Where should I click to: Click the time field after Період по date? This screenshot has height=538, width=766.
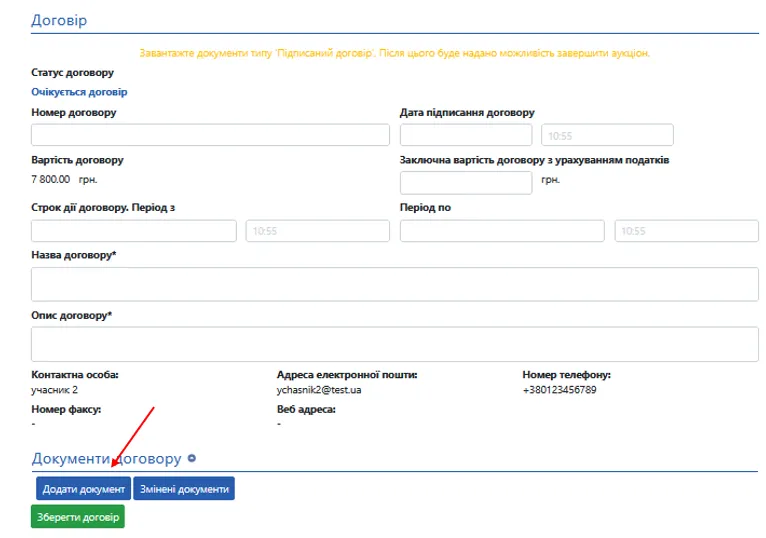(686, 231)
